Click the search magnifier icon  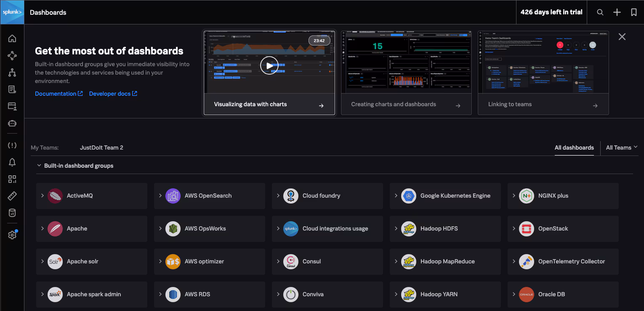600,12
